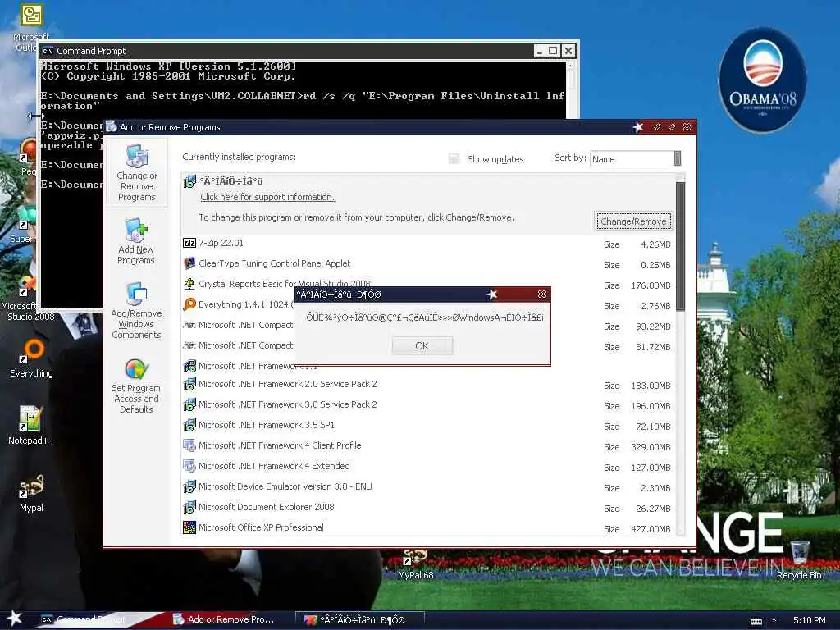
Task: Select Microsoft Document Explorer 2008 icon
Action: (189, 507)
